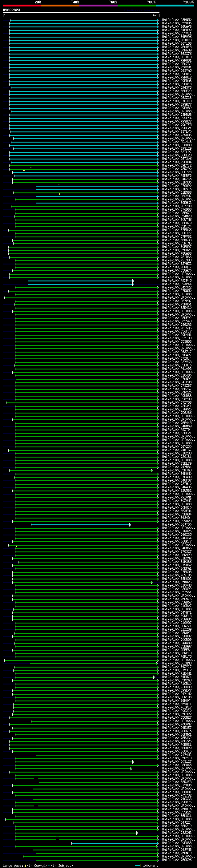This screenshot has height=868, width=197.
Task: Select hit label UniRef100_B9S129
Action: tap(176, 149)
